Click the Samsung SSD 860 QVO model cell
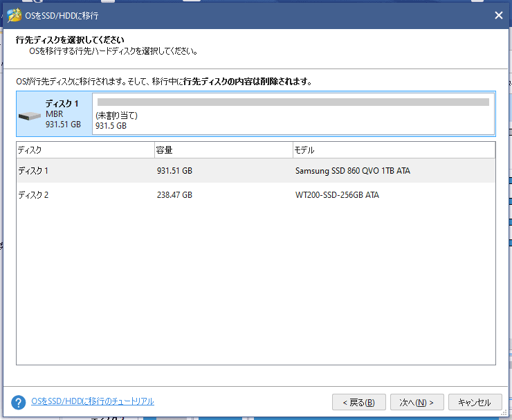The height and width of the screenshot is (420, 512). tap(352, 171)
